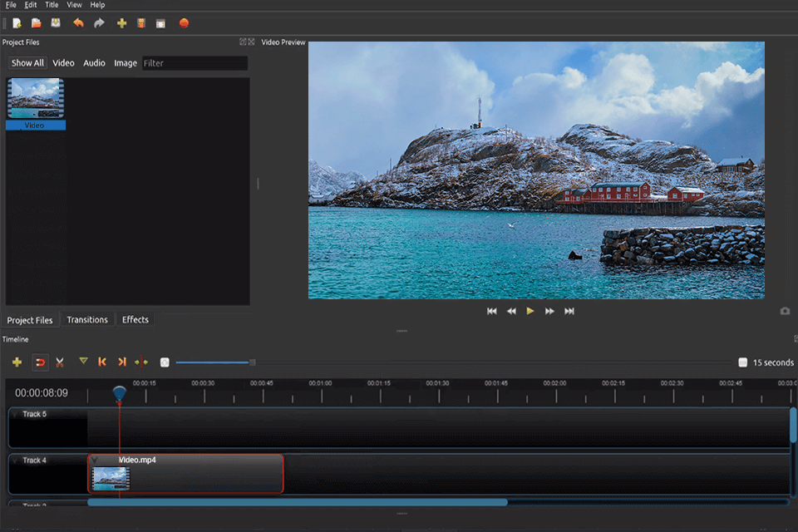The image size is (798, 532).
Task: Open the Video.mp4 clip menu arrow
Action: 95,460
